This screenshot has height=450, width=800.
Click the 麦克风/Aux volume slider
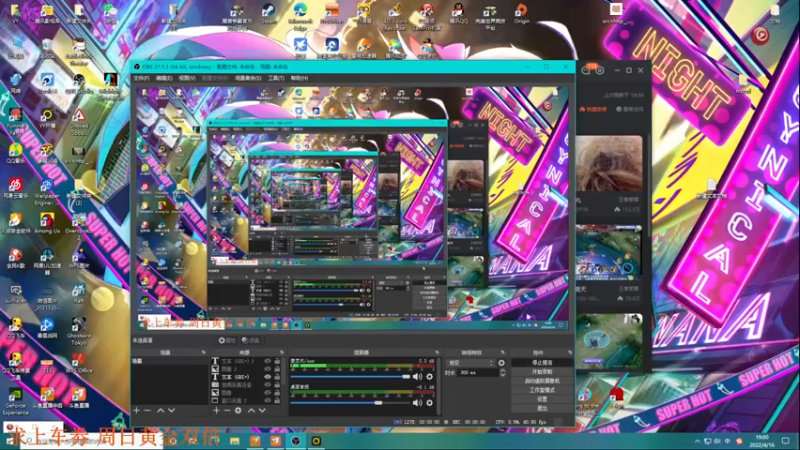pyautogui.click(x=351, y=377)
